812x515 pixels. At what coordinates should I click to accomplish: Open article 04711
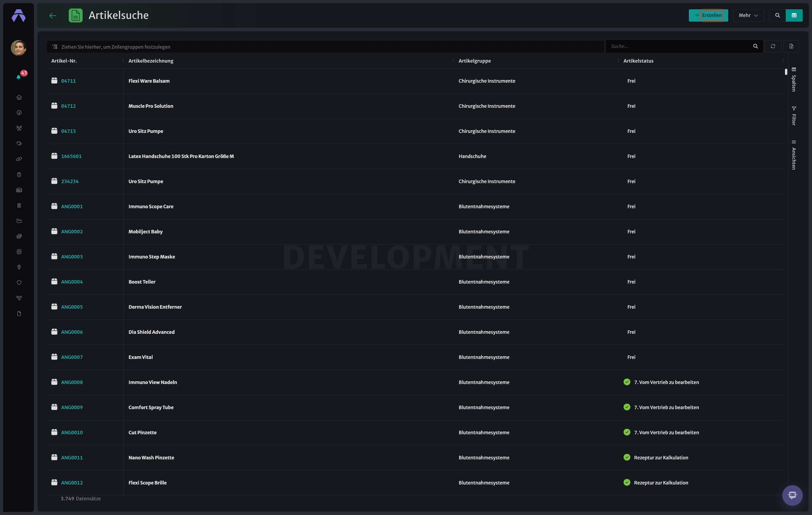[68, 81]
